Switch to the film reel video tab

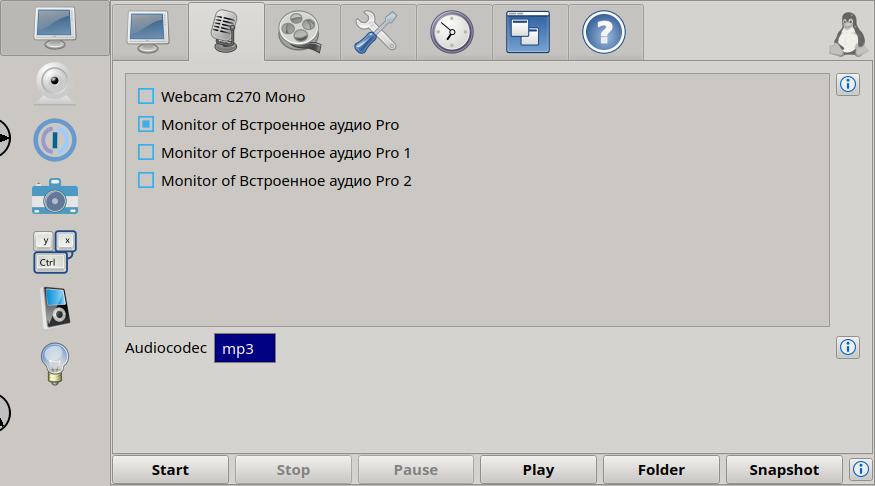(301, 32)
